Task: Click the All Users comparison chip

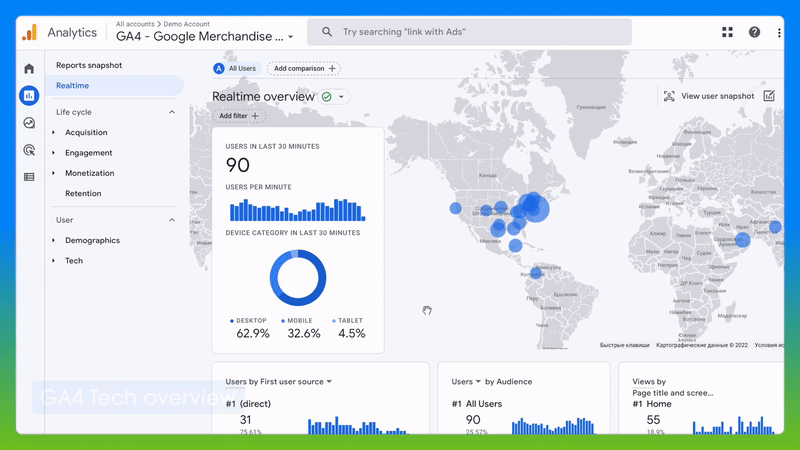Action: coord(237,68)
